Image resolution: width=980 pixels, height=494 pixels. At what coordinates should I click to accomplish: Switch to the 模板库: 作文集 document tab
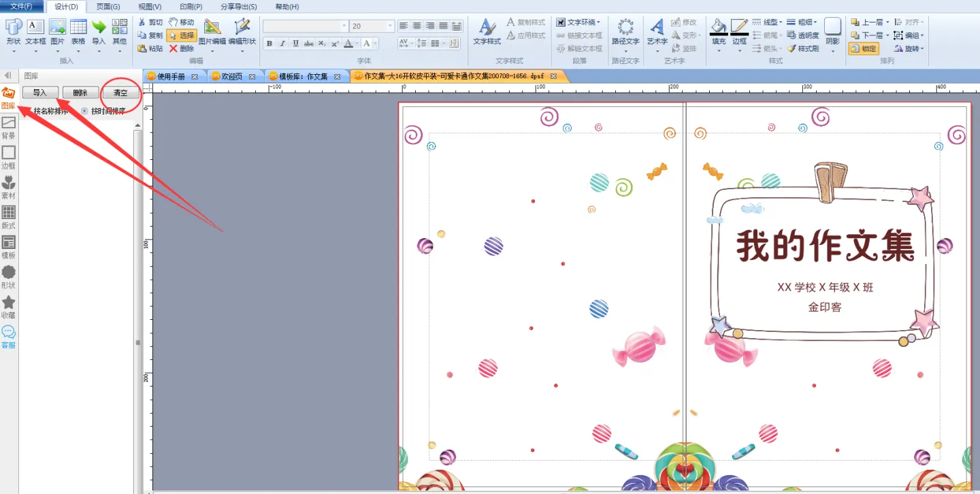(x=304, y=76)
